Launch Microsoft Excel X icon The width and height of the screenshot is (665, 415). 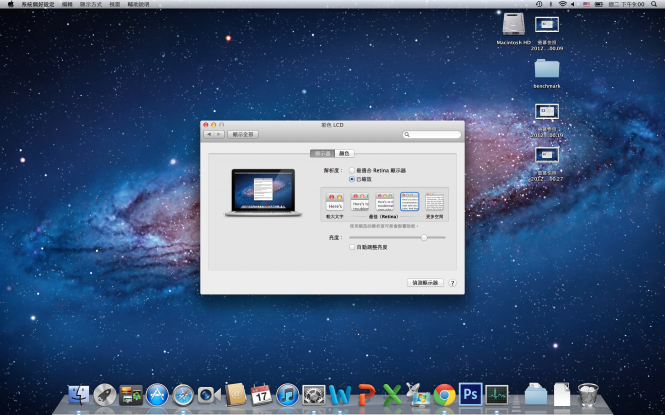[392, 396]
